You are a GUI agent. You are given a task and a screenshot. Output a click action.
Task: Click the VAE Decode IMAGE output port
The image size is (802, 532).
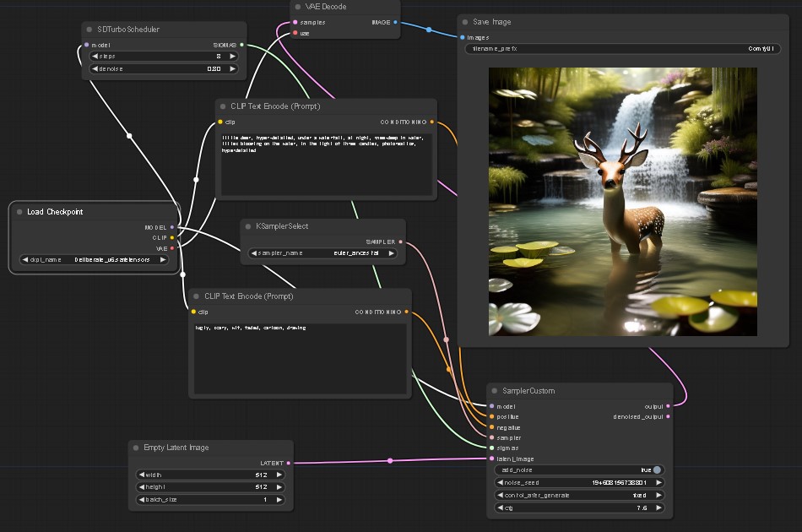(x=395, y=23)
